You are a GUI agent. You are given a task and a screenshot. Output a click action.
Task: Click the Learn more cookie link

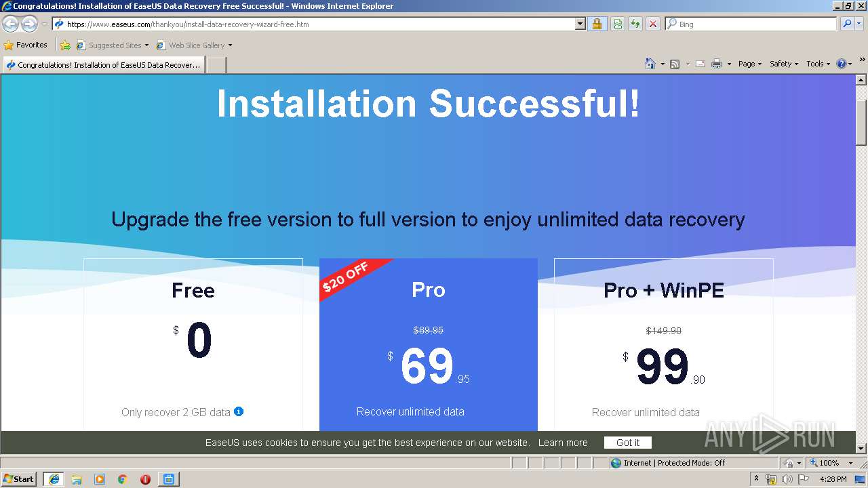(x=563, y=443)
